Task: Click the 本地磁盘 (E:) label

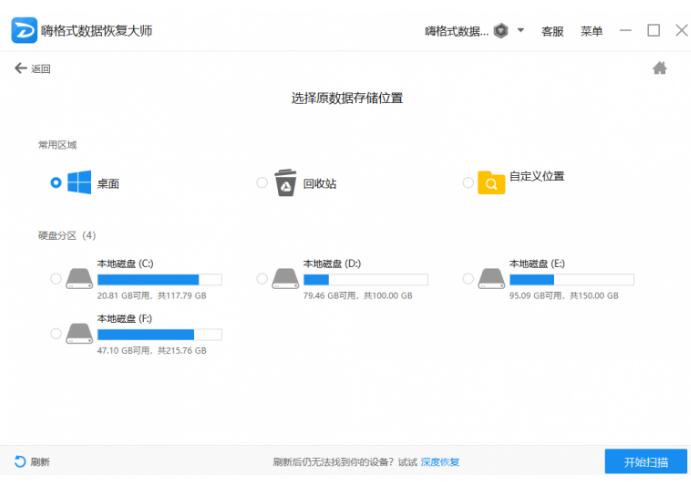Action: click(537, 263)
